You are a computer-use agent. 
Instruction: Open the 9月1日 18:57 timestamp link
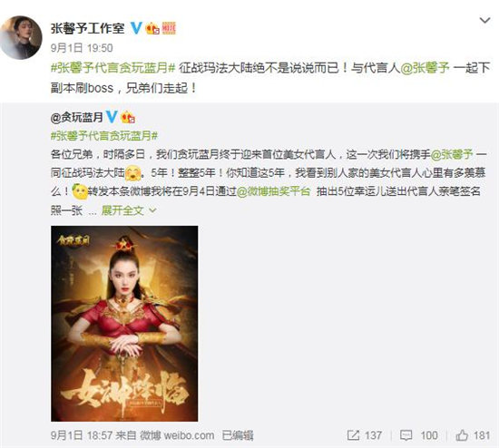(82, 435)
